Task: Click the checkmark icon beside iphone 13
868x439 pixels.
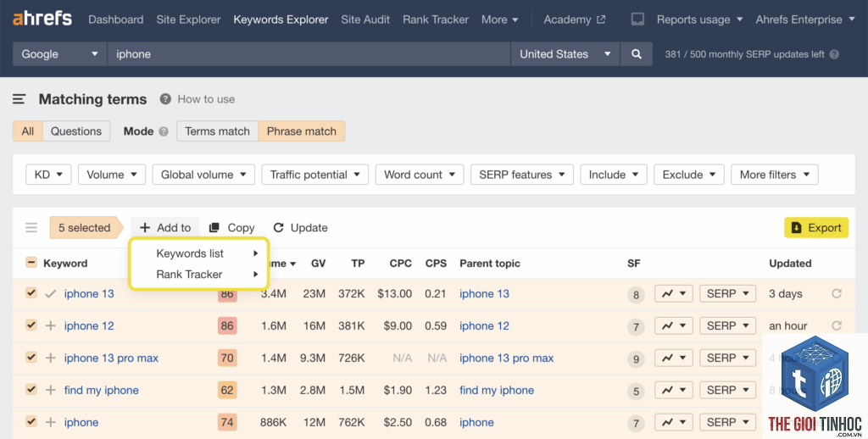Action: (x=50, y=294)
